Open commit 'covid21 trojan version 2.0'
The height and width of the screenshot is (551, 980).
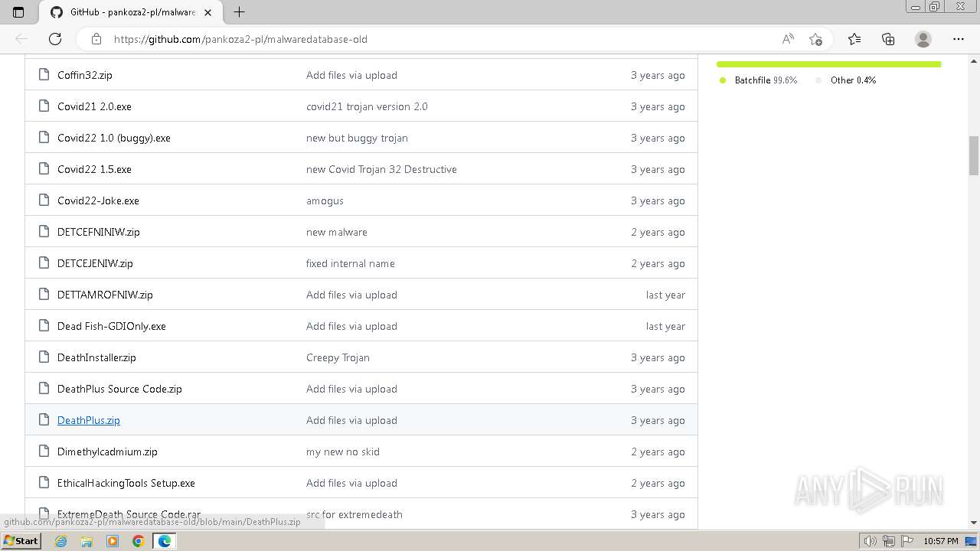pos(367,106)
